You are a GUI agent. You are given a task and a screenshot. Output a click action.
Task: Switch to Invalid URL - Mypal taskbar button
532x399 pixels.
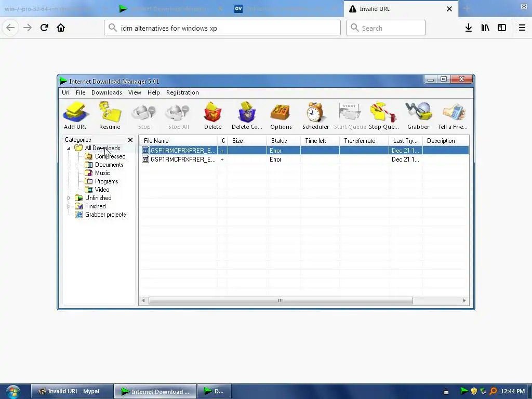click(x=72, y=391)
